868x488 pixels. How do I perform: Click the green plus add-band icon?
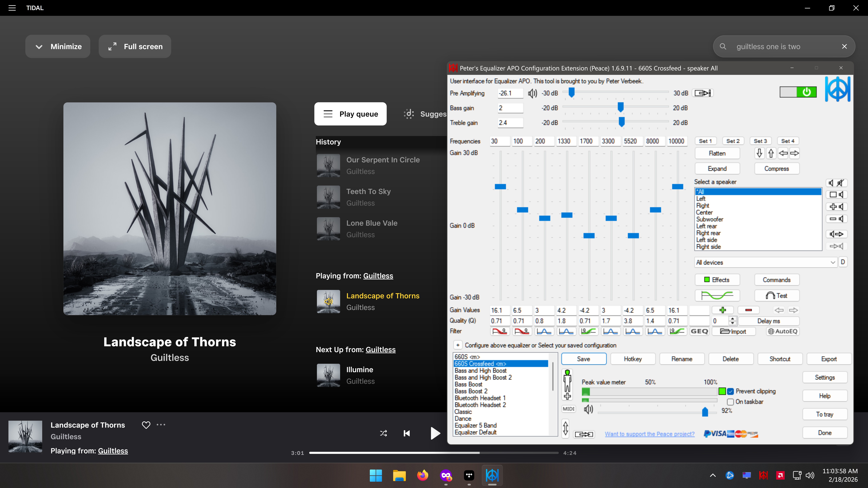[722, 310]
